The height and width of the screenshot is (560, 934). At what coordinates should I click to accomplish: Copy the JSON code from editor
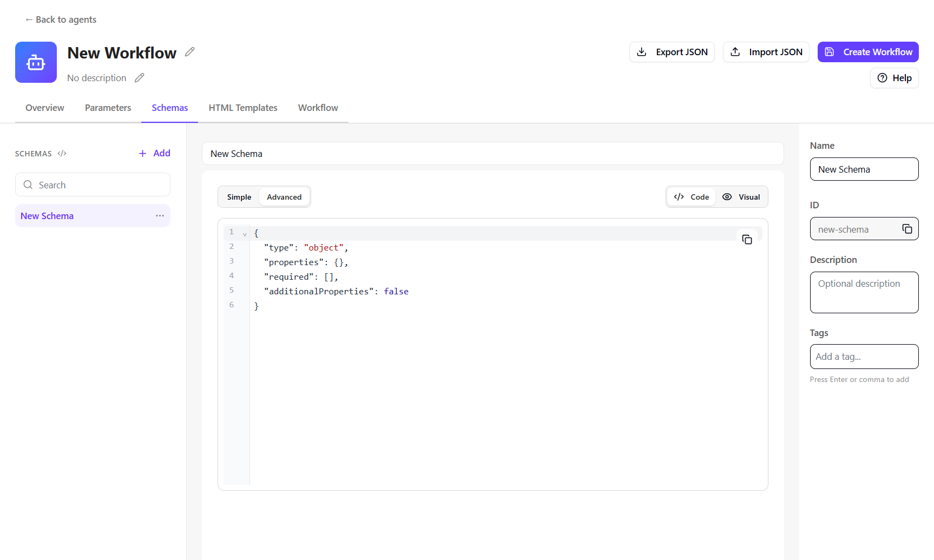pyautogui.click(x=747, y=240)
